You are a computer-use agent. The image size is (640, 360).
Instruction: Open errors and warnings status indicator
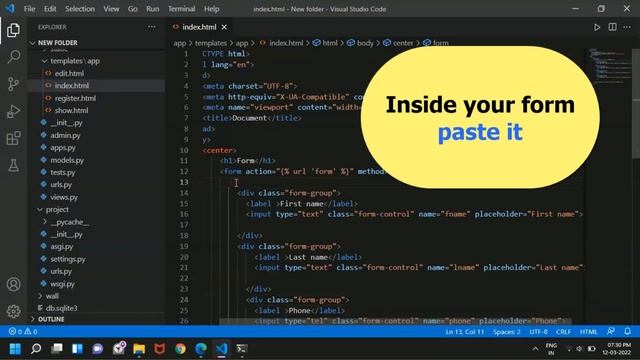(x=23, y=331)
